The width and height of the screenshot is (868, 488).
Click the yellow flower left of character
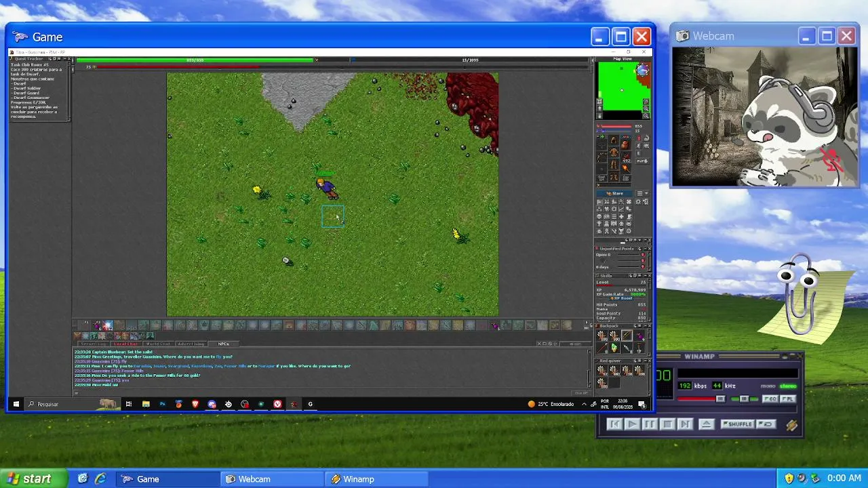(257, 190)
